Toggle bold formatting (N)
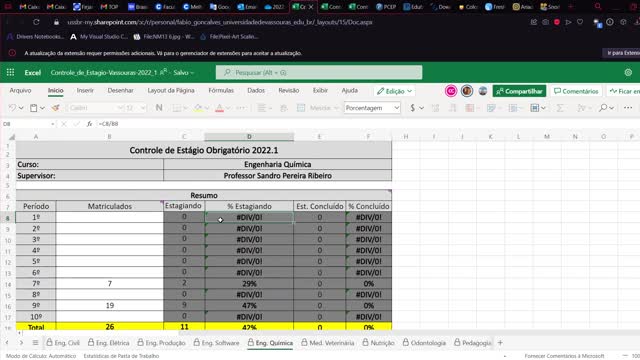This screenshot has height=360, width=640. click(159, 108)
